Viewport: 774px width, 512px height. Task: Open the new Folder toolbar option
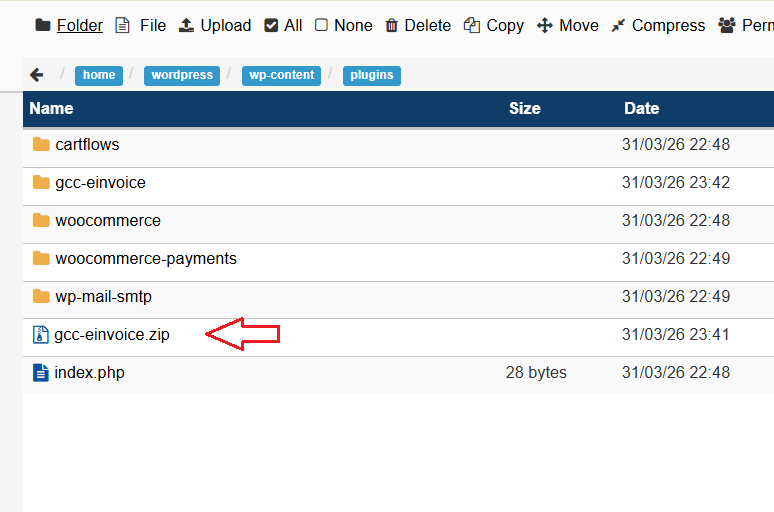[68, 25]
